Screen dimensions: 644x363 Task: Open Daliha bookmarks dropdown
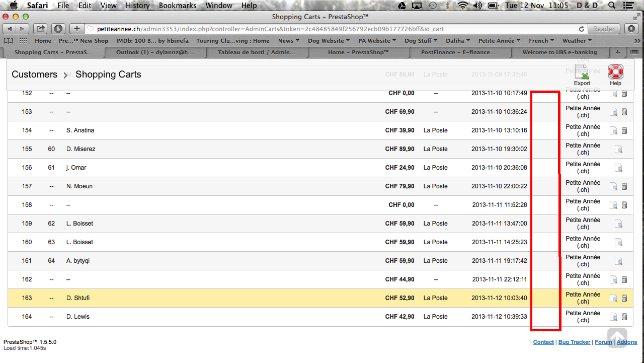458,41
